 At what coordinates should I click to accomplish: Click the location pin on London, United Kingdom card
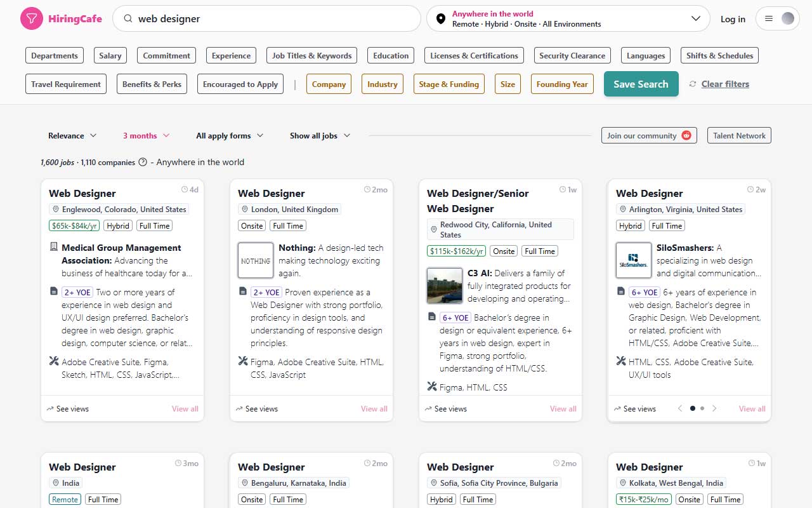click(244, 209)
